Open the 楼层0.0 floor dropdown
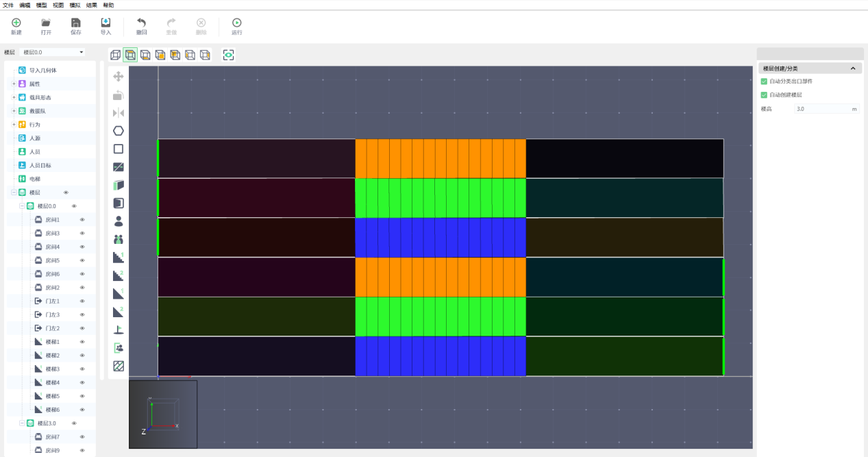Viewport: 868px width, 457px height. (x=53, y=52)
